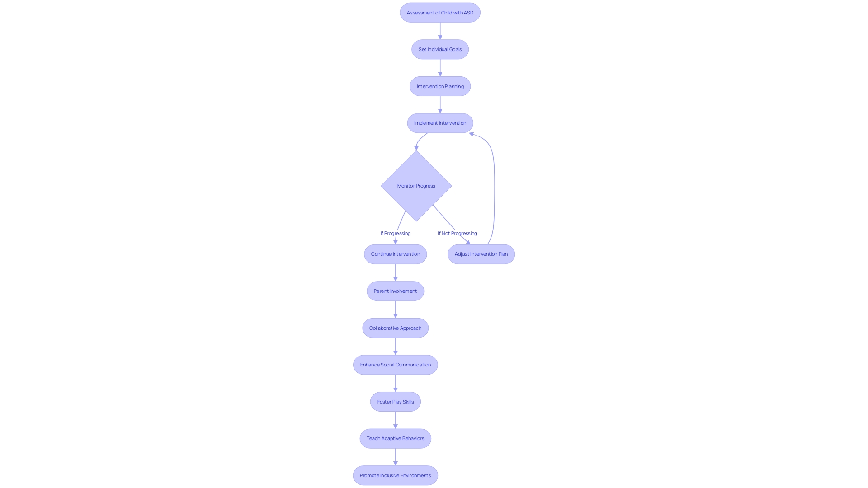Click the Implement Intervention node
This screenshot has width=868, height=488.
(x=440, y=123)
